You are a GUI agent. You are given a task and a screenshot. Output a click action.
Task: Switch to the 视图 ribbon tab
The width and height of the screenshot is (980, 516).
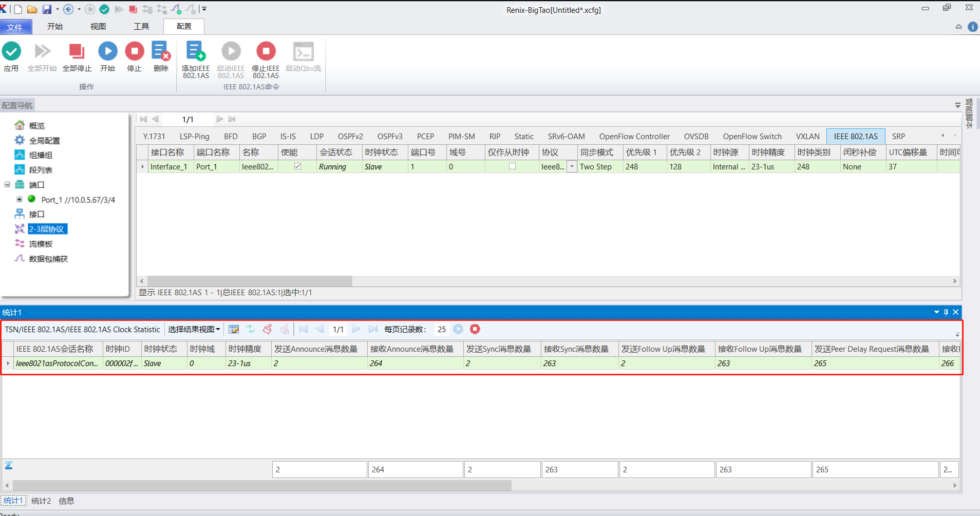[x=98, y=26]
